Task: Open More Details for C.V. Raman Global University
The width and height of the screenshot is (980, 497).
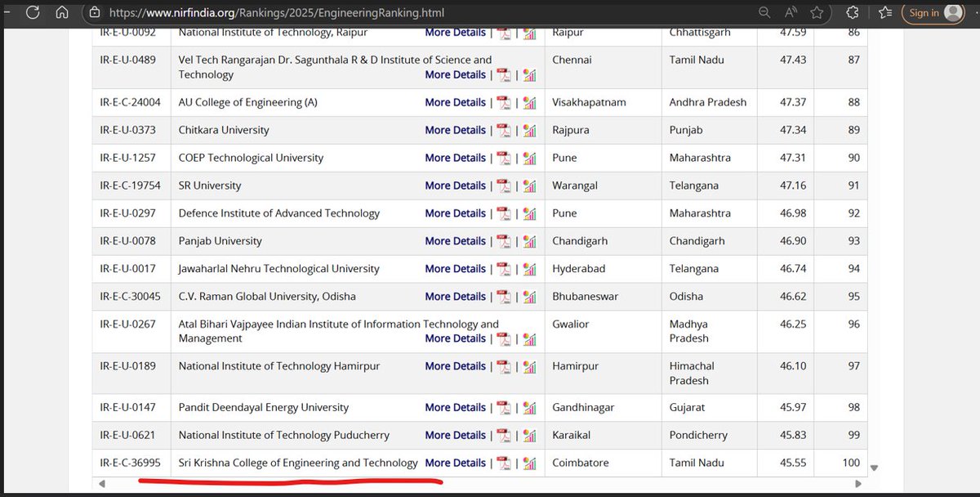Action: (455, 297)
